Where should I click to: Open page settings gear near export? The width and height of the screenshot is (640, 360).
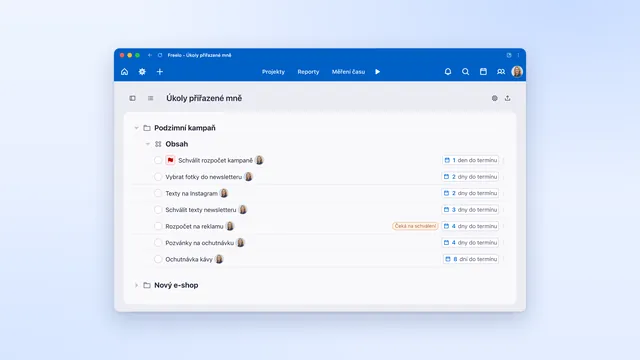(x=495, y=98)
